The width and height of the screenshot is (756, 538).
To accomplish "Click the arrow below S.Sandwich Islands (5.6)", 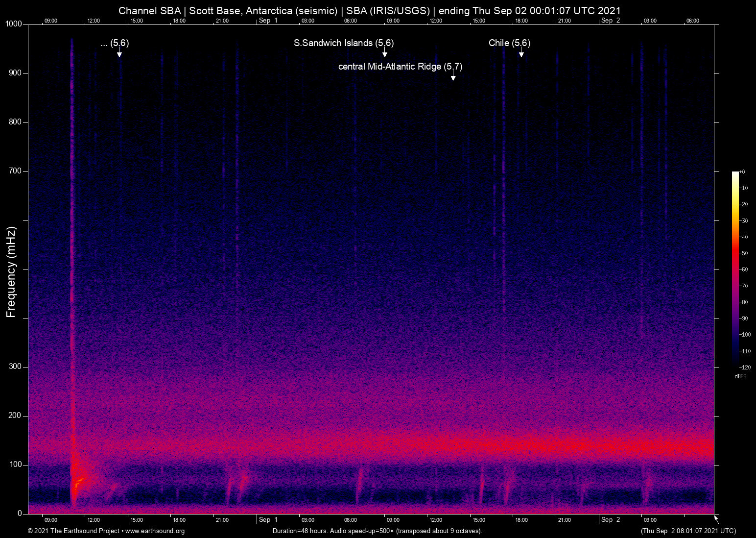I will 384,54.
